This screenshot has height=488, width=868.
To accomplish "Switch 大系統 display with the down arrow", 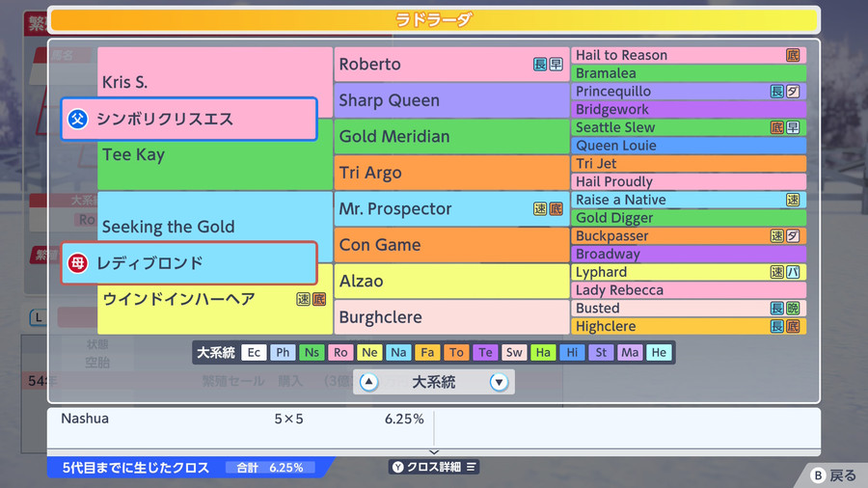I will click(x=499, y=382).
